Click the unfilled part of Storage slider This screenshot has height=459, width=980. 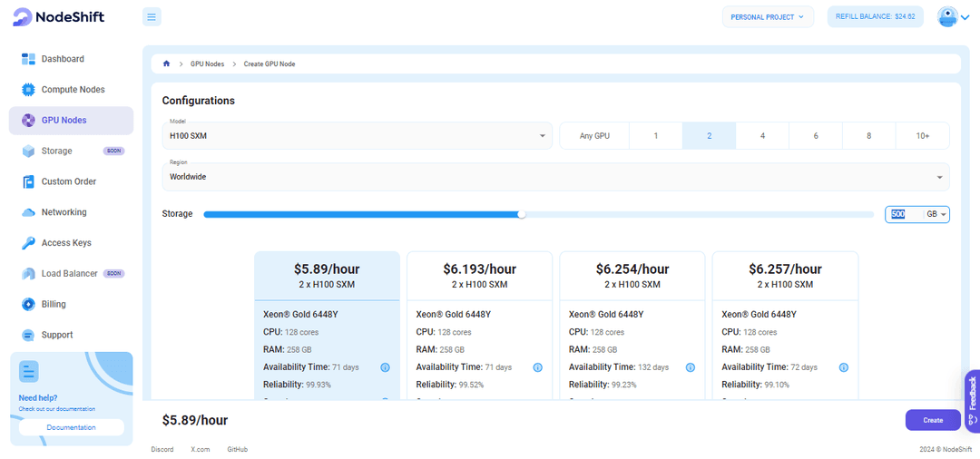pyautogui.click(x=699, y=214)
